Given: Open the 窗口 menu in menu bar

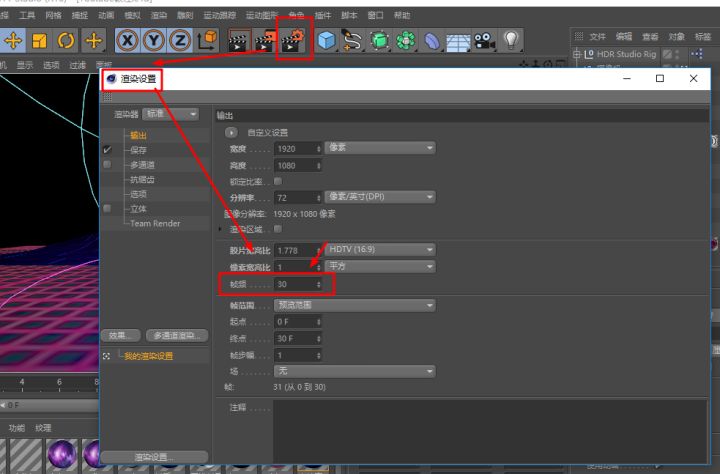Looking at the screenshot, I should coord(375,16).
